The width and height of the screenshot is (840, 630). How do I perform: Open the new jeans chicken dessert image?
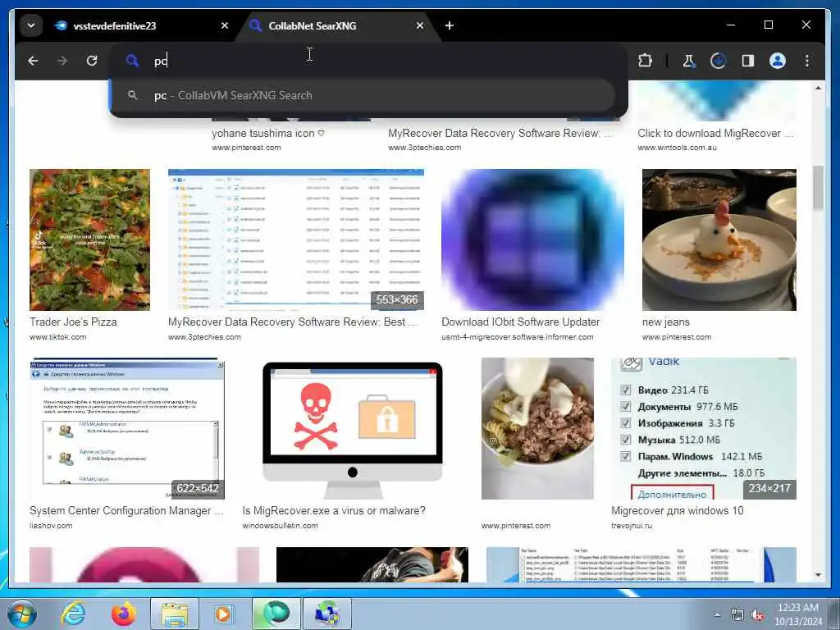(x=719, y=240)
